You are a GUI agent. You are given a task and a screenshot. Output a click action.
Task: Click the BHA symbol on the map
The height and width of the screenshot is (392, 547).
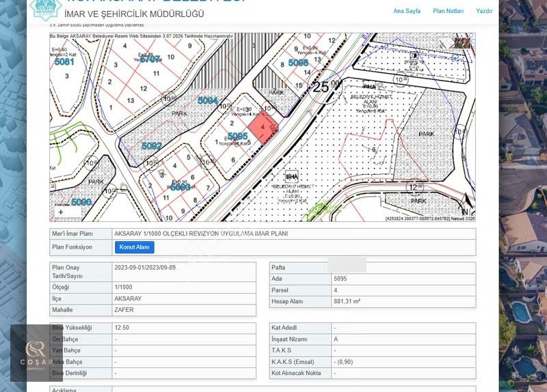click(x=292, y=177)
